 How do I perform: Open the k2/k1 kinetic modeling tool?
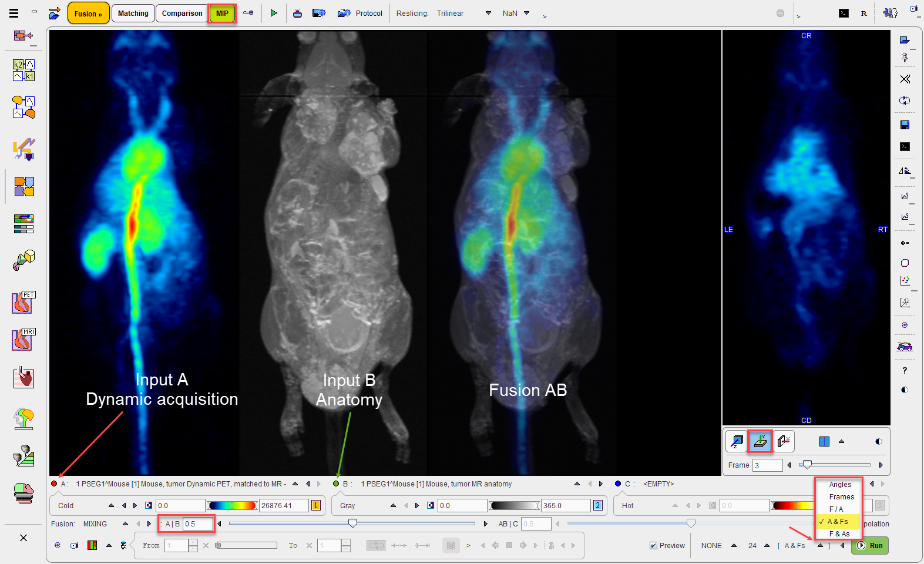click(23, 70)
